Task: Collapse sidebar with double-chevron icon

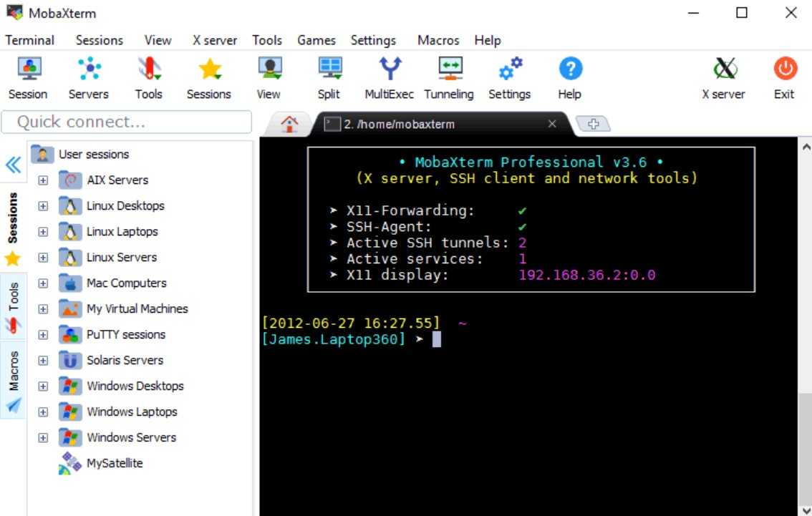Action: tap(13, 165)
